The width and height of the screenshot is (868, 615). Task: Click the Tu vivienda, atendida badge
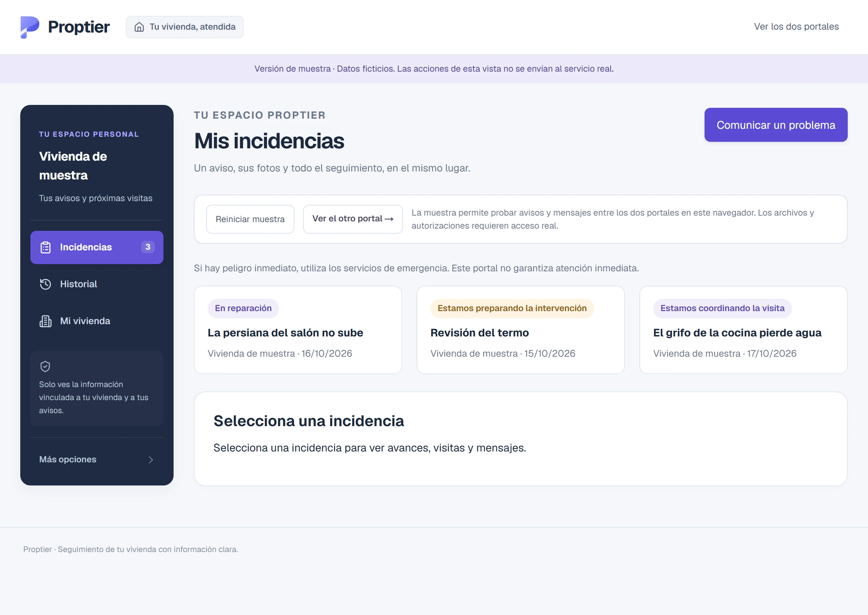(x=185, y=27)
